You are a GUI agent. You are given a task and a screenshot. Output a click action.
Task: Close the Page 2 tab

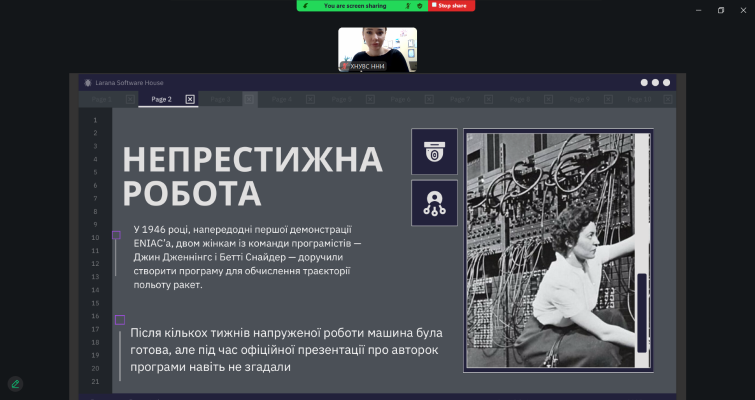[x=190, y=99]
